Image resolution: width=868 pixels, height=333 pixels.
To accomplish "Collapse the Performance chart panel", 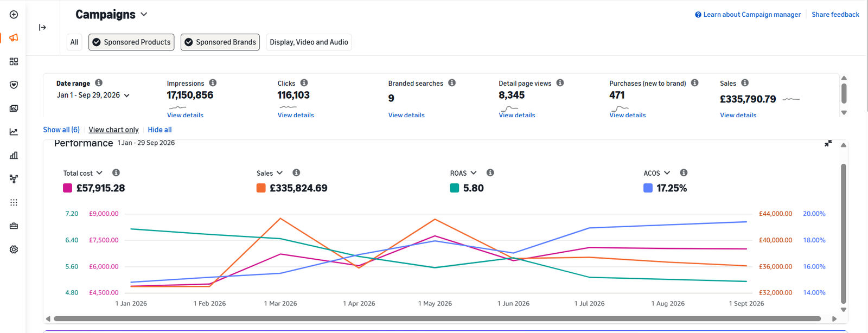I will tap(828, 143).
